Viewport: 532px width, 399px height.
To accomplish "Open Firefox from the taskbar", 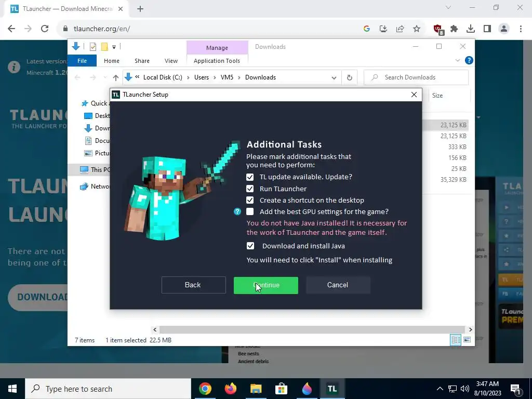I will 231,389.
